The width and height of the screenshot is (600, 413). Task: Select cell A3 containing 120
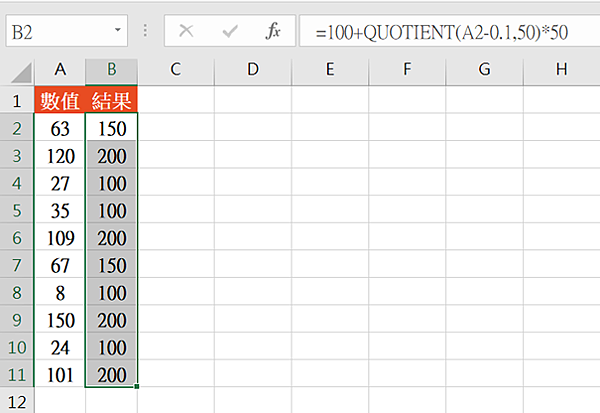pyautogui.click(x=60, y=155)
